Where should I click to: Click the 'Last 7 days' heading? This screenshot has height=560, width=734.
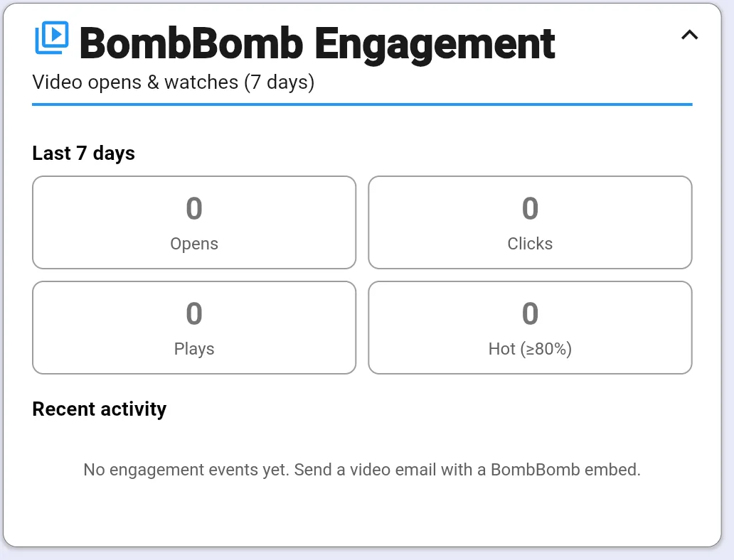(83, 154)
